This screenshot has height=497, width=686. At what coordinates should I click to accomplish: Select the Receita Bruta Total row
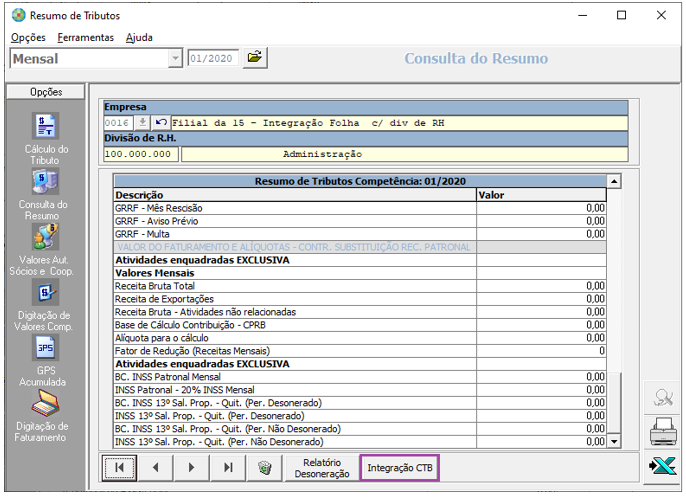pos(360,286)
